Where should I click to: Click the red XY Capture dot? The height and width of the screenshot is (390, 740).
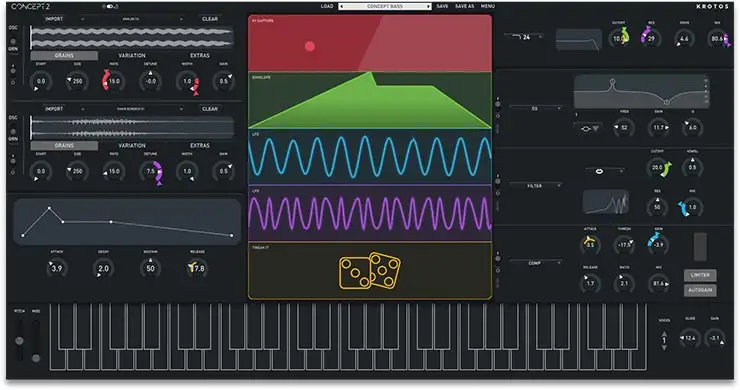(310, 46)
